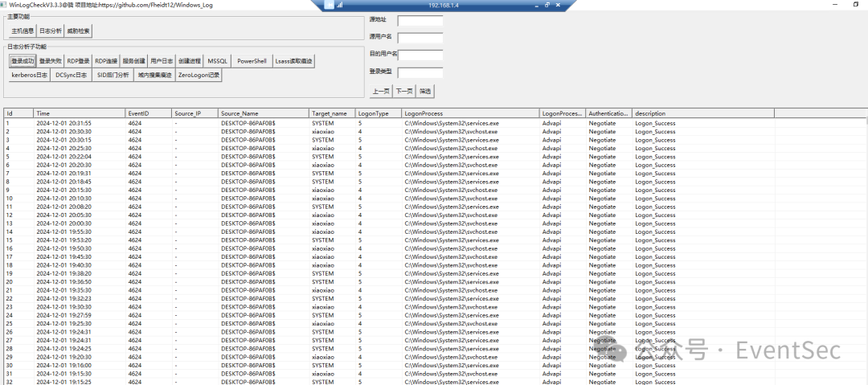Open the 服务创建 log analysis
This screenshot has height=385, width=868.
pos(133,61)
